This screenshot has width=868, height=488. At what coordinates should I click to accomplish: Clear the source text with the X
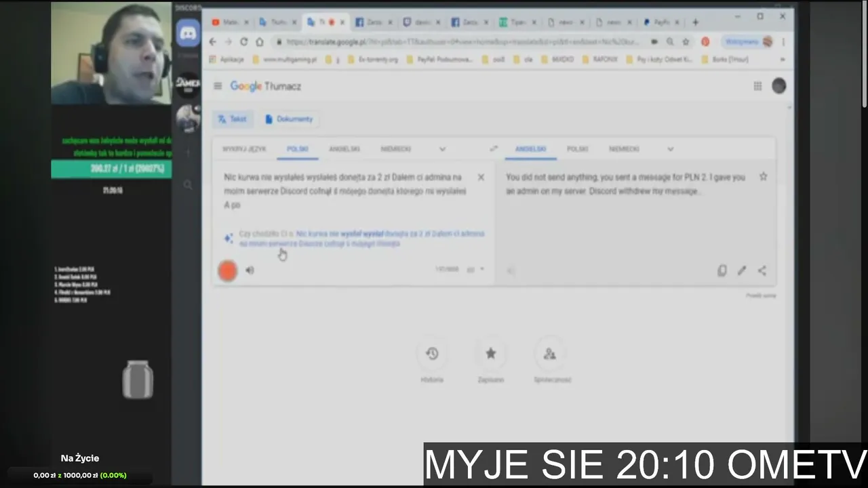[x=481, y=177]
